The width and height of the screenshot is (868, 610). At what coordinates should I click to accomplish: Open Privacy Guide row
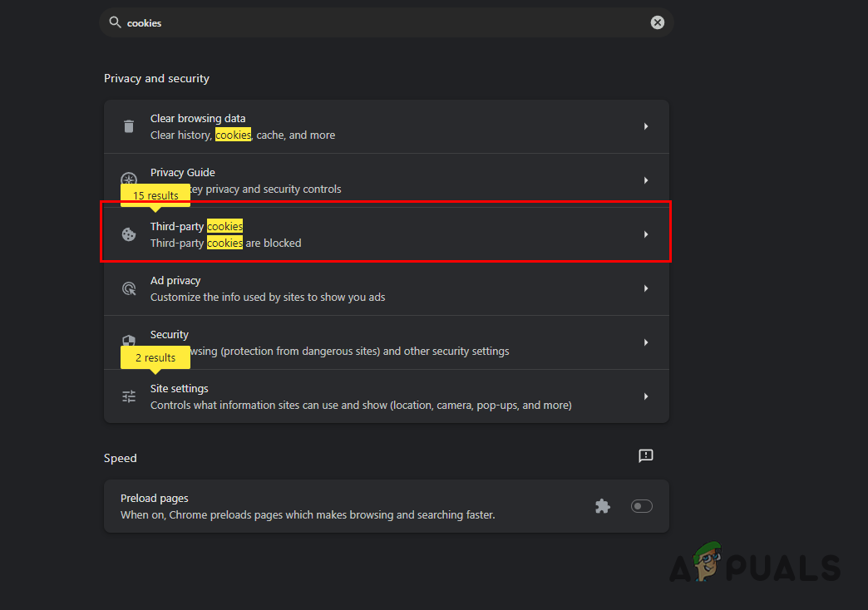pos(387,180)
